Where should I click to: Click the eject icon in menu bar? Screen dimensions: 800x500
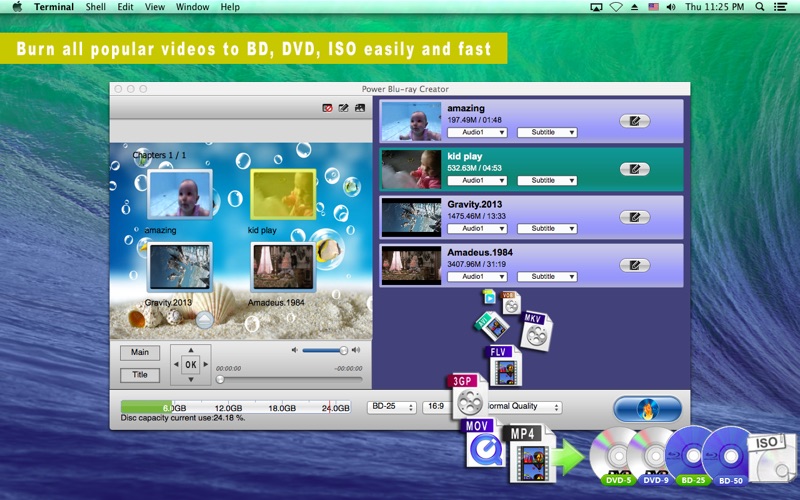635,7
